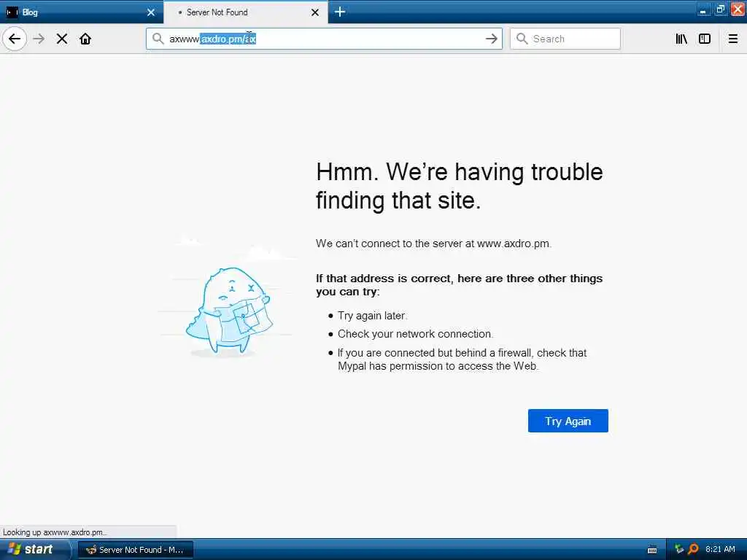This screenshot has height=560, width=747.
Task: Go back to the previous page
Action: (15, 39)
